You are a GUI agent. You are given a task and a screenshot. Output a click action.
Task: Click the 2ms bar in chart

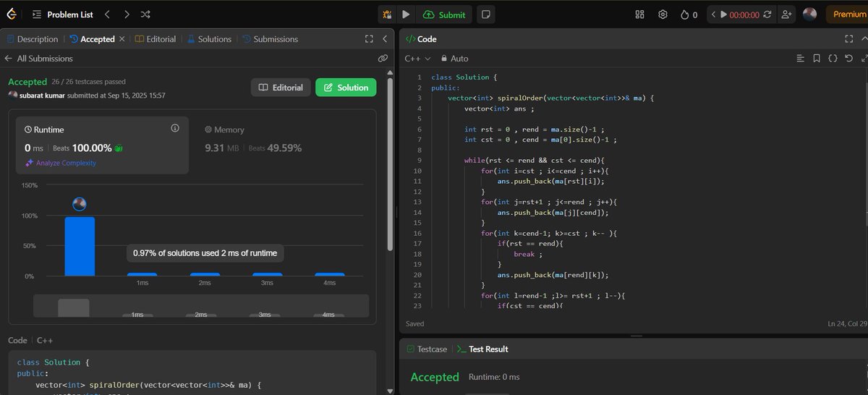[205, 274]
